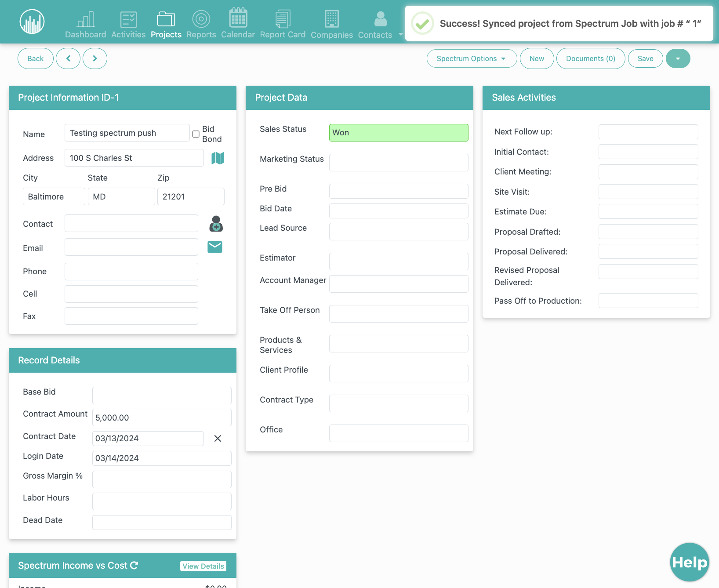Expand the navigation bar overflow caret
Image resolution: width=719 pixels, height=588 pixels.
click(400, 34)
